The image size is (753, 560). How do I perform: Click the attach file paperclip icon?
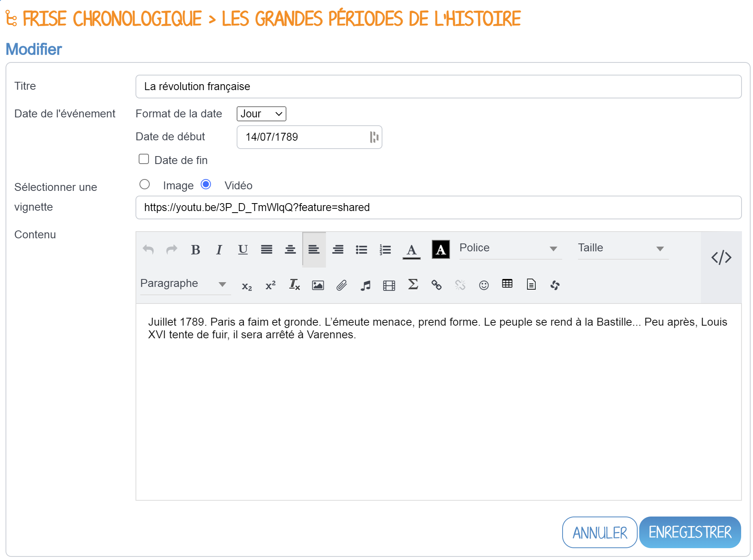(341, 285)
